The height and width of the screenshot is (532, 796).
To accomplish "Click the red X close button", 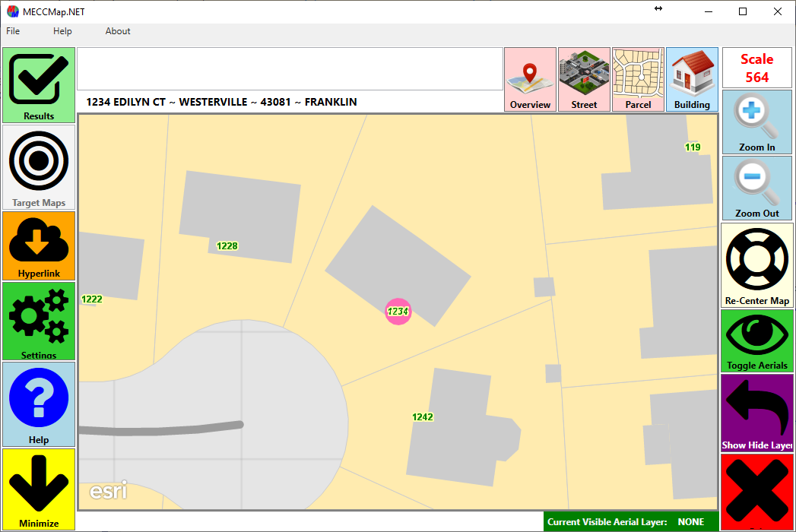I will point(756,492).
